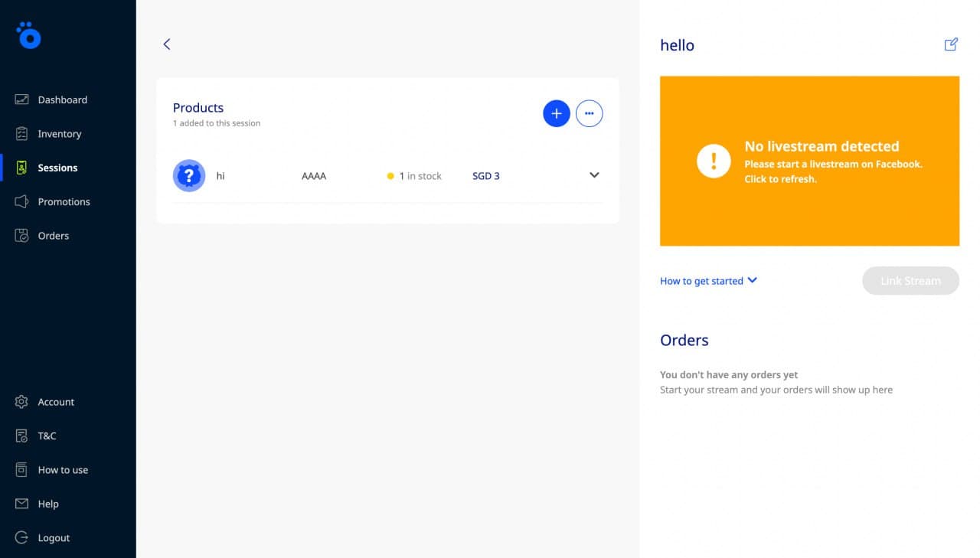Viewport: 980px width, 558px height.
Task: Click the How to use icon
Action: coord(21,470)
